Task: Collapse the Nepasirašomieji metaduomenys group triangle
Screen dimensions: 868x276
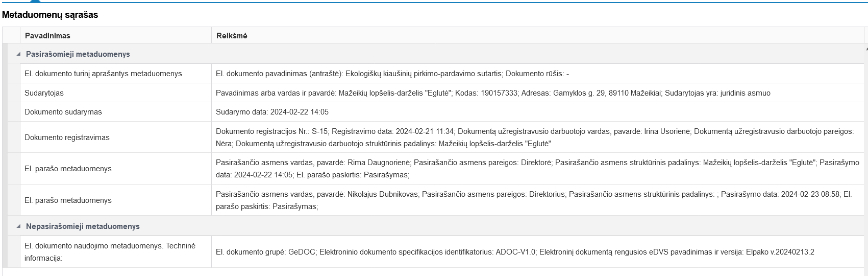Action: (x=19, y=226)
